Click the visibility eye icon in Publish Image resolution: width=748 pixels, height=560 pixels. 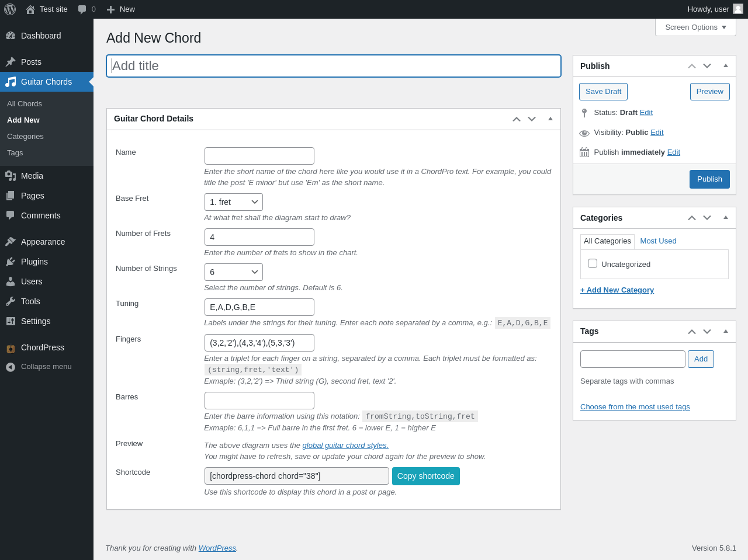click(x=584, y=133)
